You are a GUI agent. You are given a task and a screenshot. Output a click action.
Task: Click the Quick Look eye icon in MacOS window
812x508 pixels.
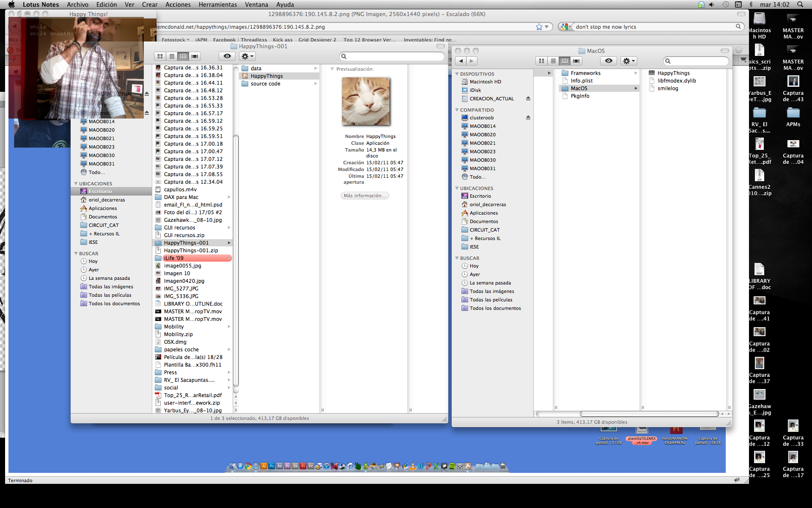[x=608, y=61]
